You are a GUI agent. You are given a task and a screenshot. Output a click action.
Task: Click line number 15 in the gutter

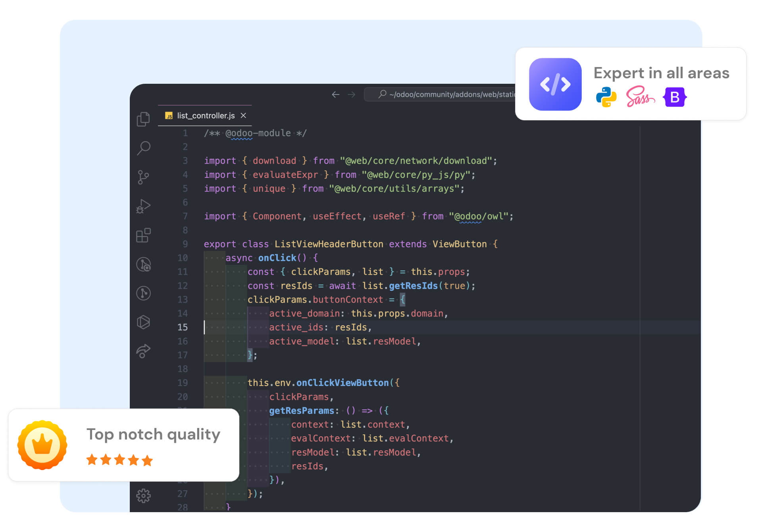pyautogui.click(x=182, y=327)
